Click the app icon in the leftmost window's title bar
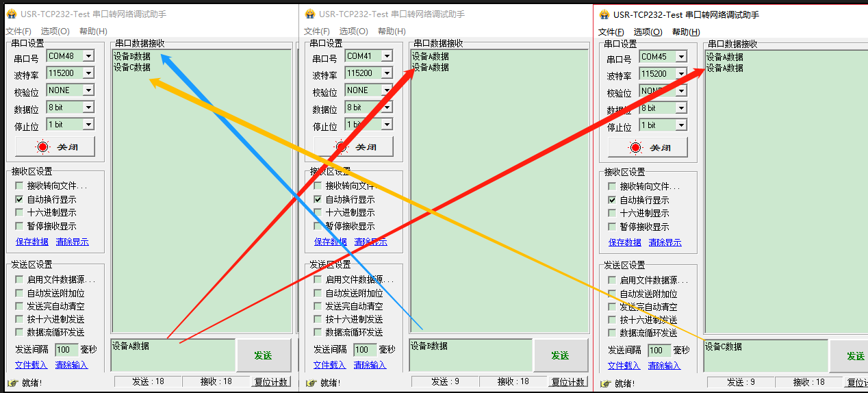 [11, 14]
